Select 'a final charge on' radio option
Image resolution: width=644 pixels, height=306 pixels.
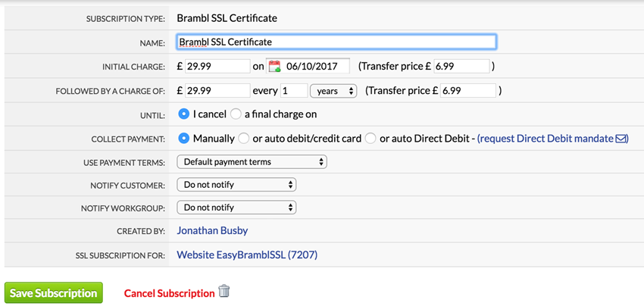pyautogui.click(x=236, y=114)
